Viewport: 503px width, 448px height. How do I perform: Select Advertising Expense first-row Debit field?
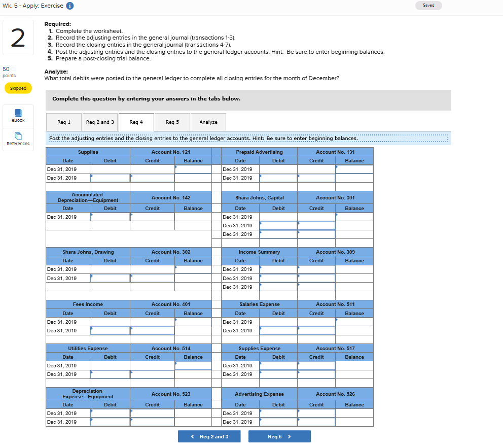point(278,413)
